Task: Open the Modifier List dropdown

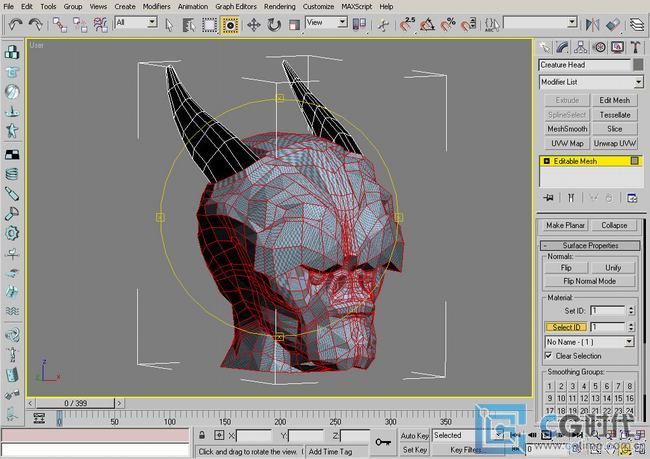Action: pos(591,82)
